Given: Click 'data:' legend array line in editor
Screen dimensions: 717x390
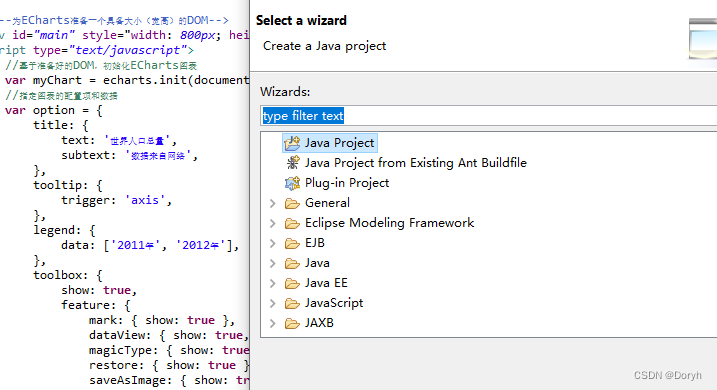Looking at the screenshot, I should [x=150, y=245].
